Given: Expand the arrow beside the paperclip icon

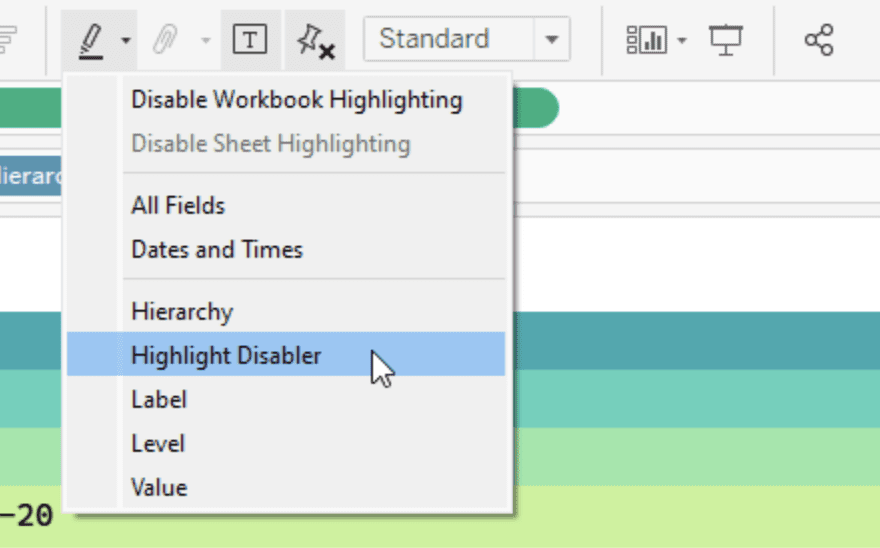Looking at the screenshot, I should (206, 41).
